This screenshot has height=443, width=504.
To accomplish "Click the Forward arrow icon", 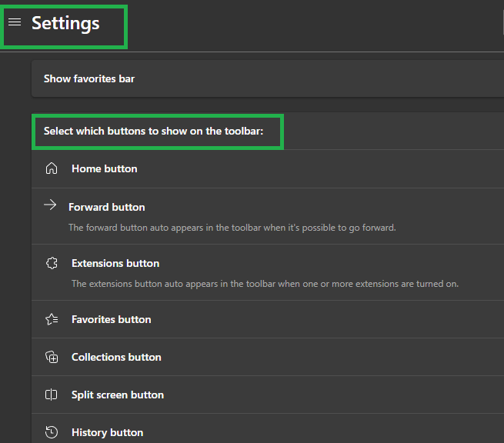I will [50, 205].
